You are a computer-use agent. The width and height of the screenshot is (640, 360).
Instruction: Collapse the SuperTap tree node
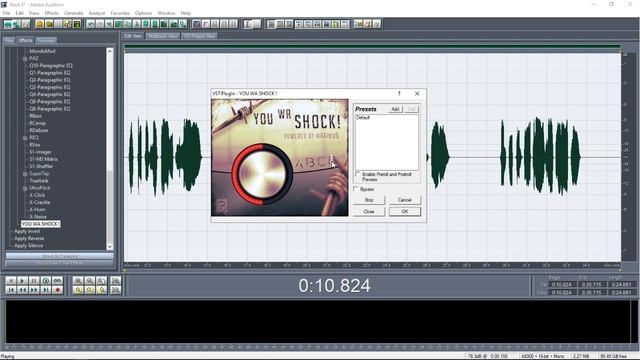(25, 174)
